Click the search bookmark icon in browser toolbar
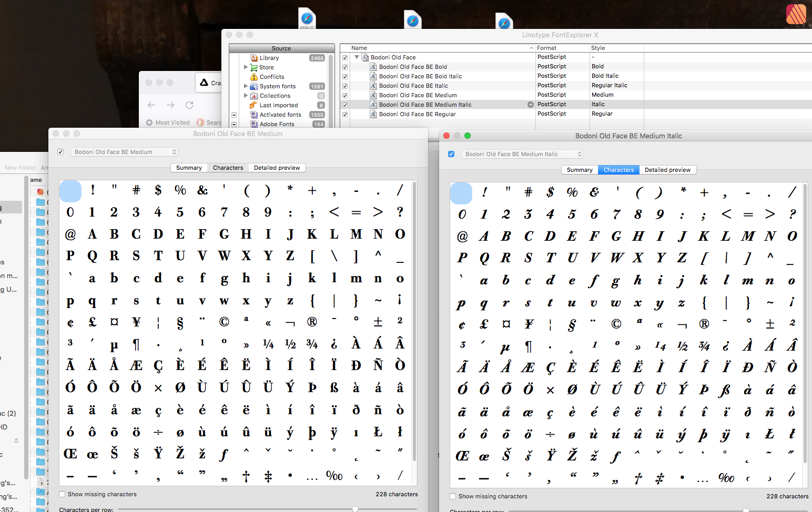The width and height of the screenshot is (812, 512). (x=200, y=122)
